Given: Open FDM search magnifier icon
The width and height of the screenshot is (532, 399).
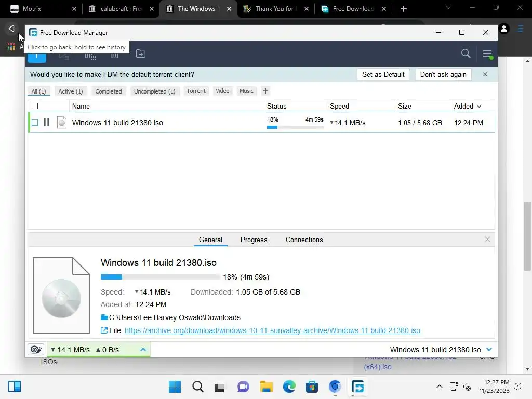Looking at the screenshot, I should [x=466, y=54].
